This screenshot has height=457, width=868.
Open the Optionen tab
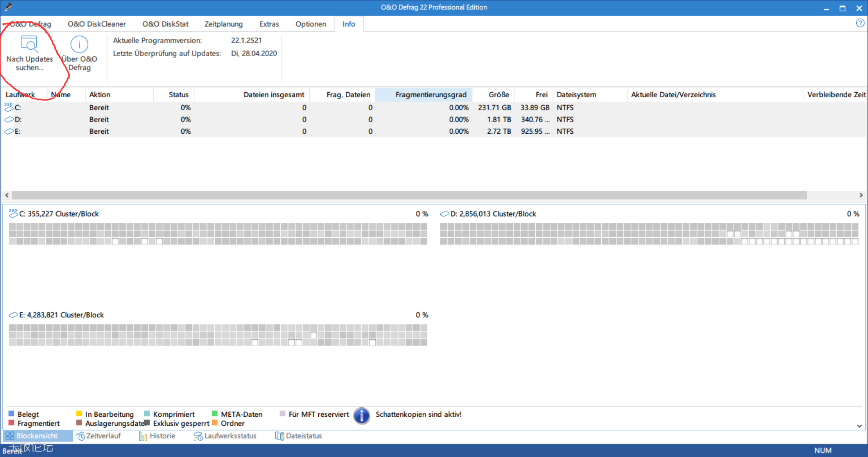click(311, 24)
